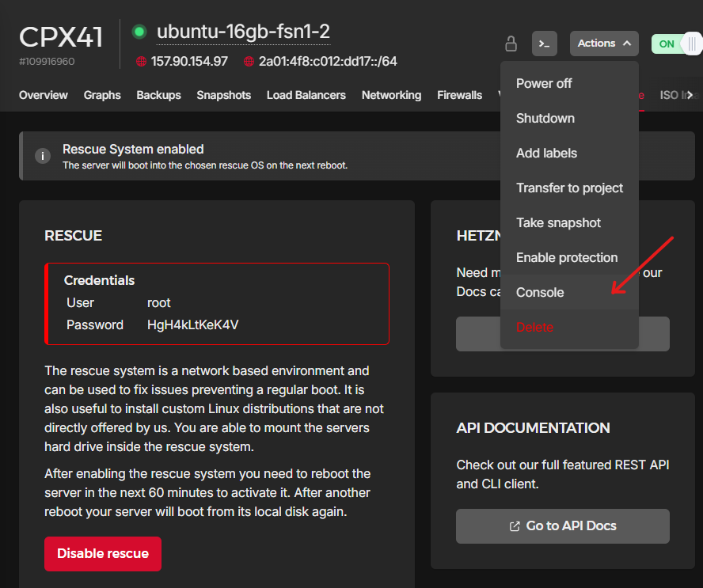Click Delete in the Actions menu

pos(534,328)
